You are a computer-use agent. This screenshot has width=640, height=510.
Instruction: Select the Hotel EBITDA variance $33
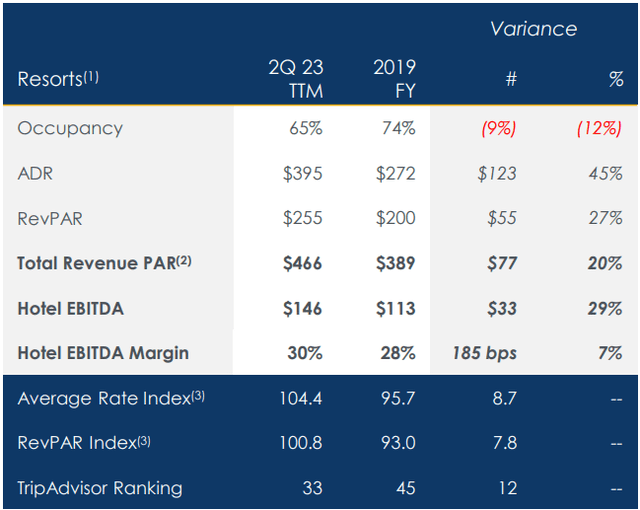click(x=502, y=308)
